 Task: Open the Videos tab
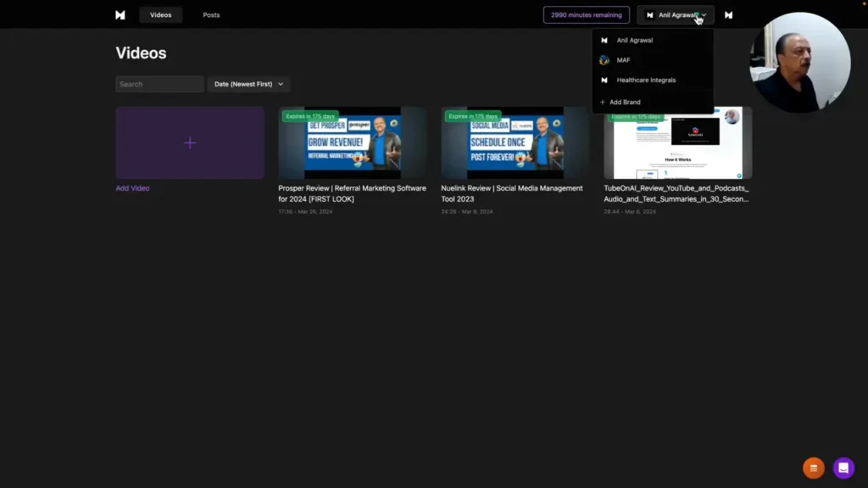point(160,15)
